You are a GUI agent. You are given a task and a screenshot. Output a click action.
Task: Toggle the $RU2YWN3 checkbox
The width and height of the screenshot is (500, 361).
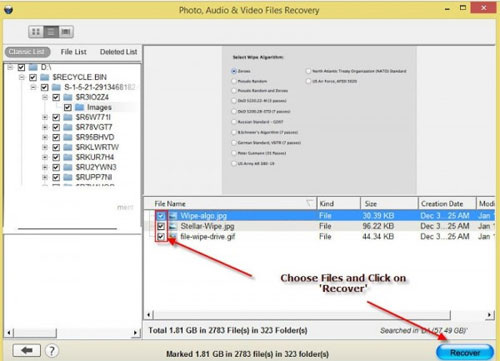tap(56, 167)
